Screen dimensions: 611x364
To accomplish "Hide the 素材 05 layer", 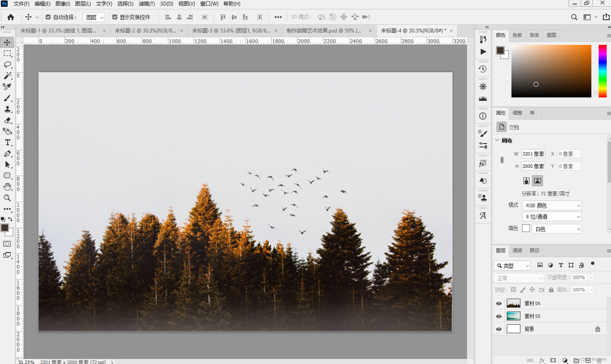I will [x=499, y=316].
